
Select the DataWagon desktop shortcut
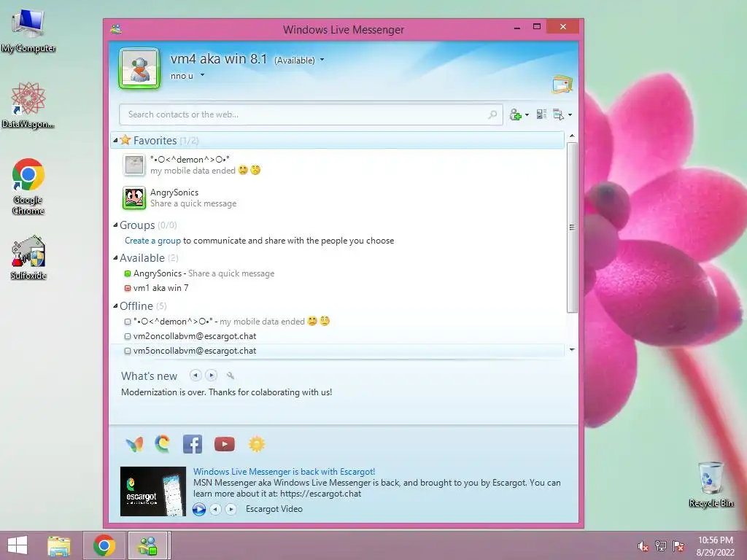tap(28, 105)
